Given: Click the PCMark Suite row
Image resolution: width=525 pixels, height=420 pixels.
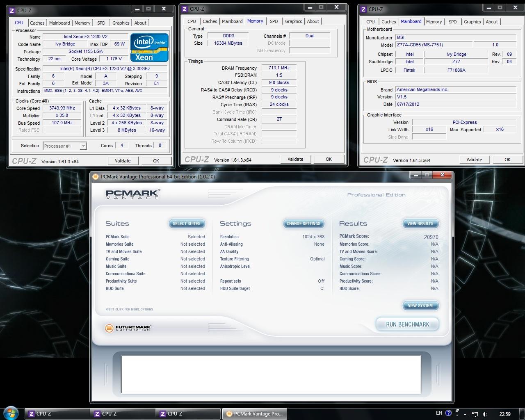Looking at the screenshot, I should (155, 237).
